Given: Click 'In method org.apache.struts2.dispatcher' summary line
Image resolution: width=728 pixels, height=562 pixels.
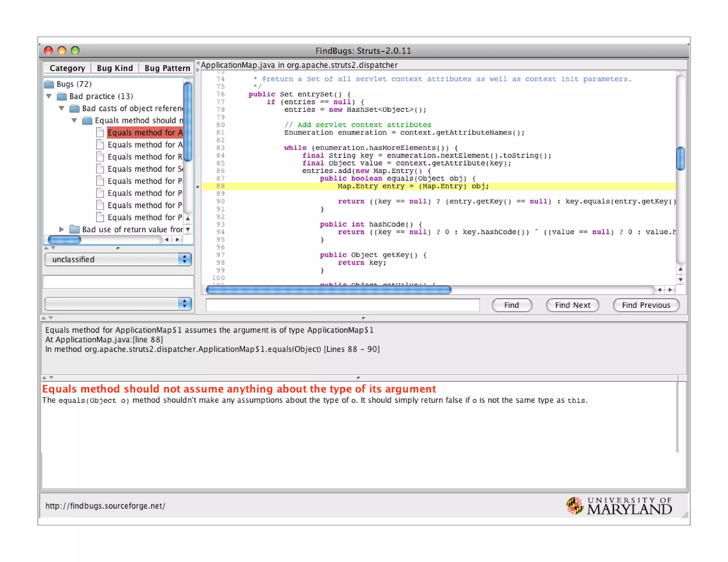Looking at the screenshot, I should coord(212,349).
